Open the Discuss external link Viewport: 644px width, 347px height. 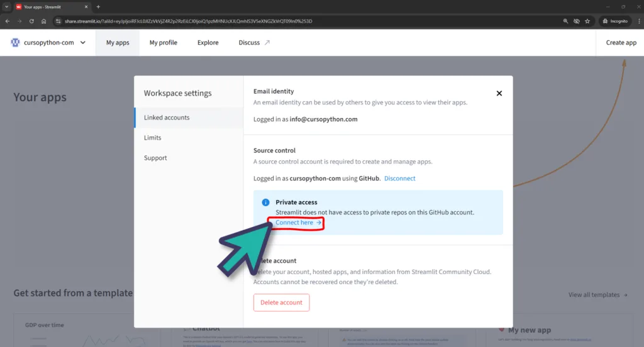[x=253, y=43]
